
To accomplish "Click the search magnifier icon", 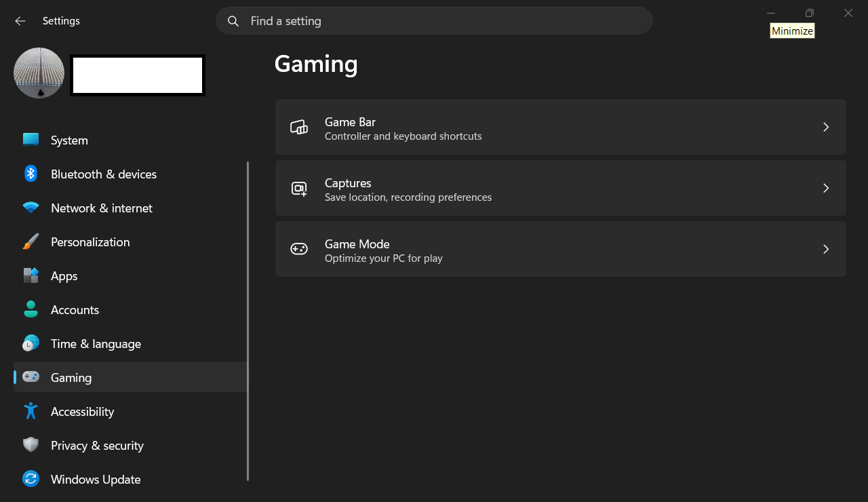I will [233, 21].
